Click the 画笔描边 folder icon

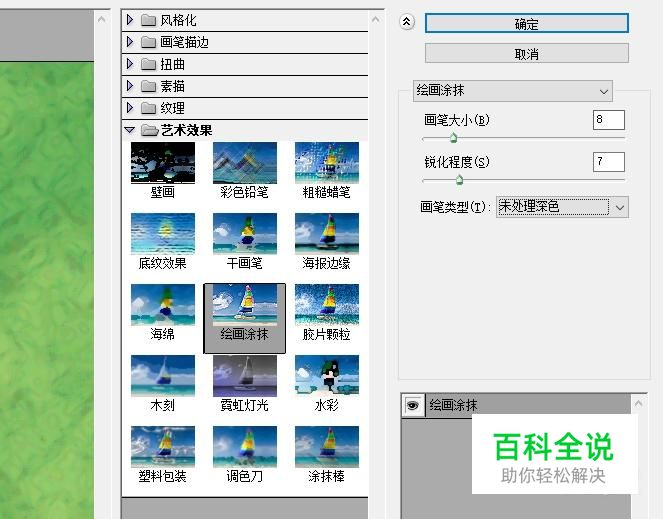(148, 42)
